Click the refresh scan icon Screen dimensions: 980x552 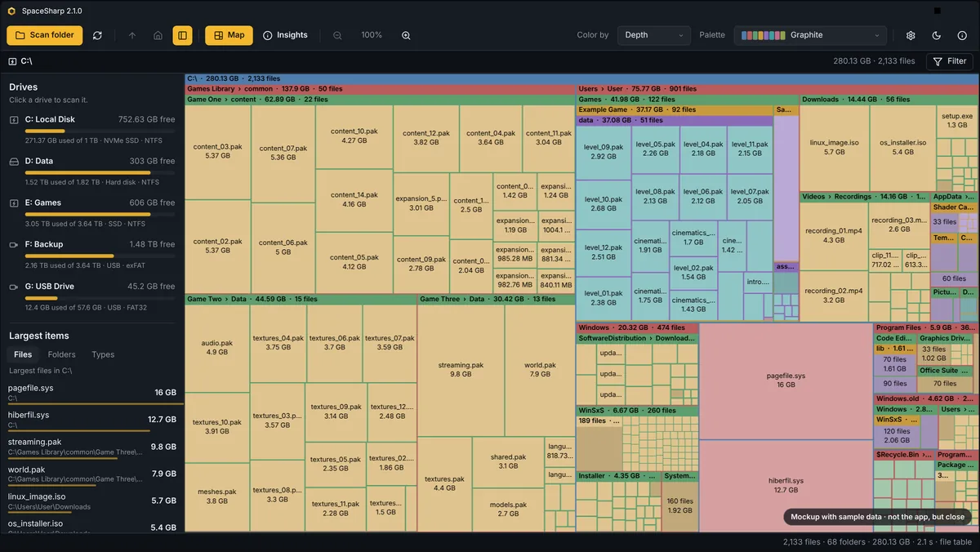pos(98,35)
